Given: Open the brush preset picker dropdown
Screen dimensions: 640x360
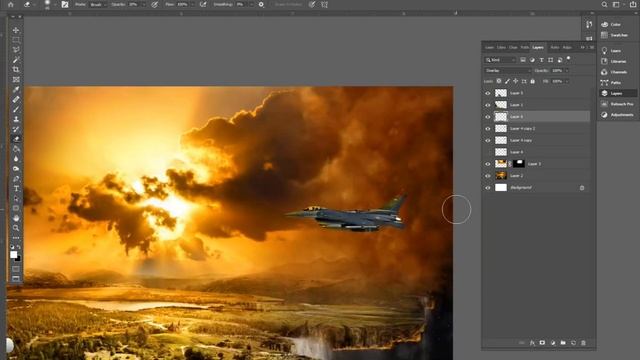Looking at the screenshot, I should [55, 4].
